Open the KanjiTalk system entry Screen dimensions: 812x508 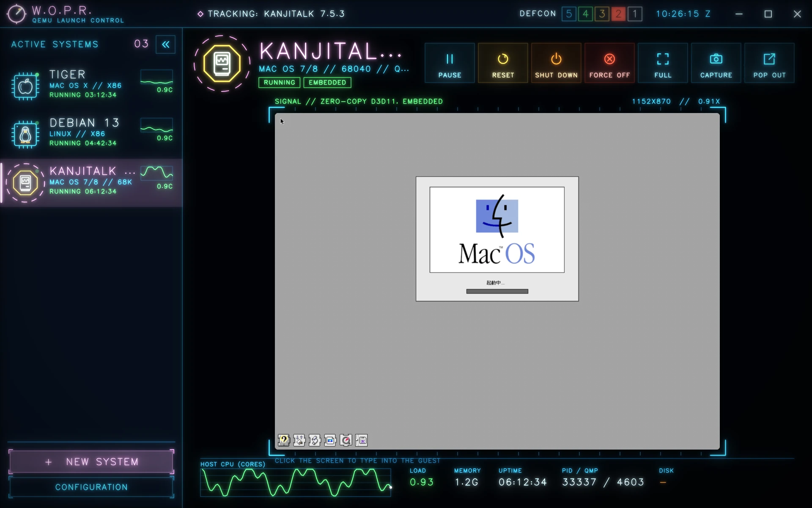click(91, 183)
